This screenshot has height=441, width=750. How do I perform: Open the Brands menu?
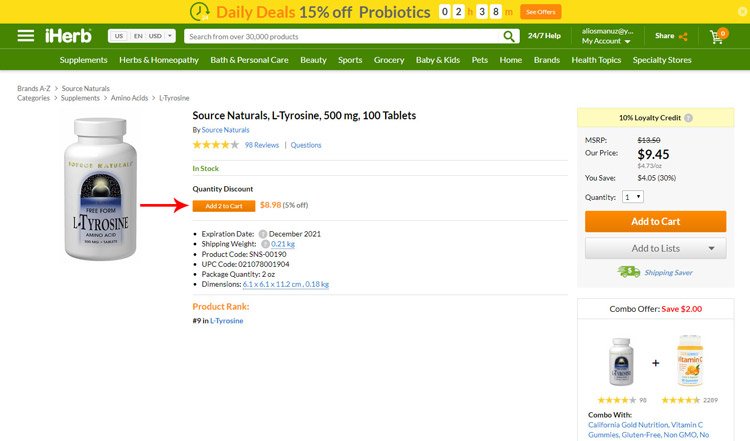[x=547, y=60]
